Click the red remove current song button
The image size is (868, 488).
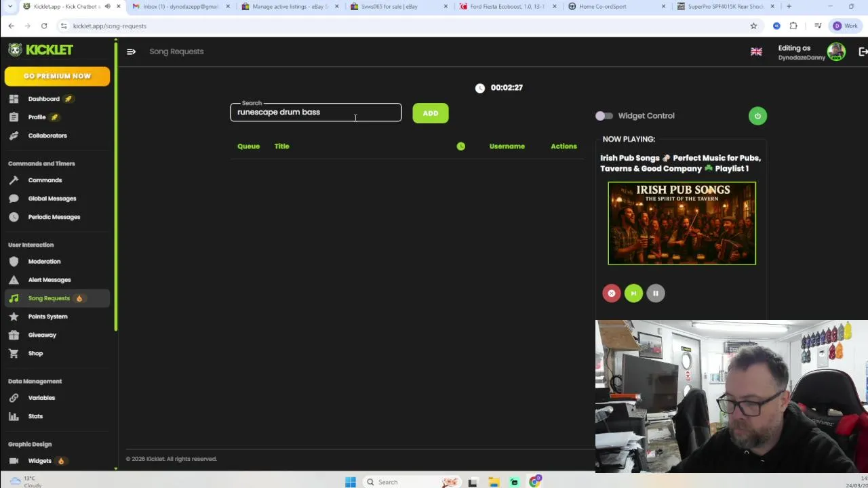tap(612, 293)
